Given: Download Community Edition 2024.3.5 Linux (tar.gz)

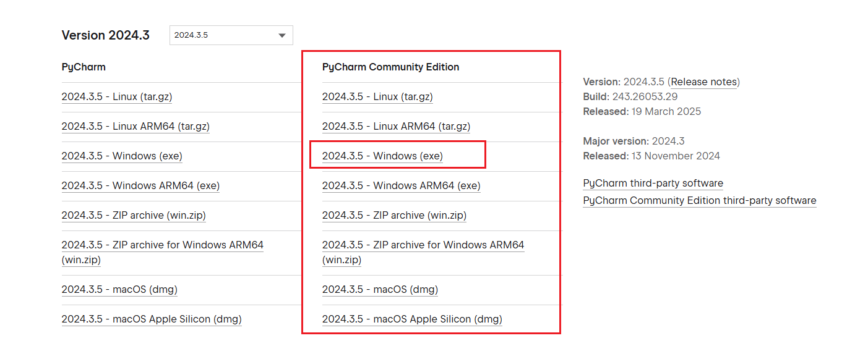Looking at the screenshot, I should coord(377,97).
